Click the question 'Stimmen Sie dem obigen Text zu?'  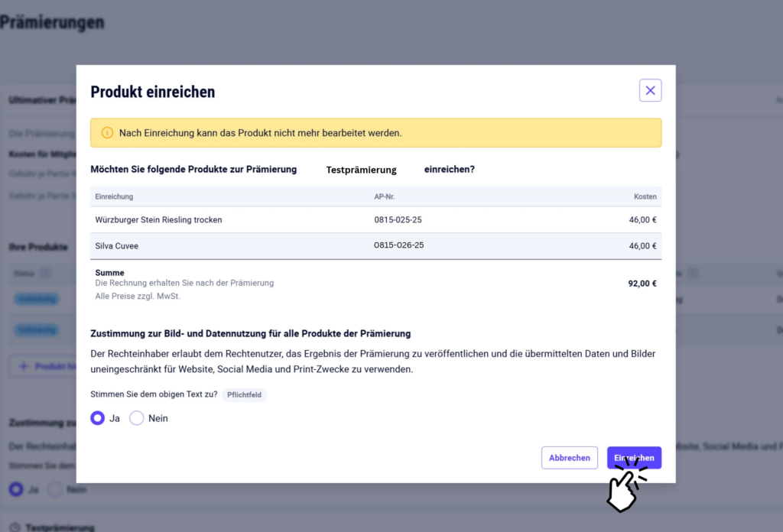154,394
